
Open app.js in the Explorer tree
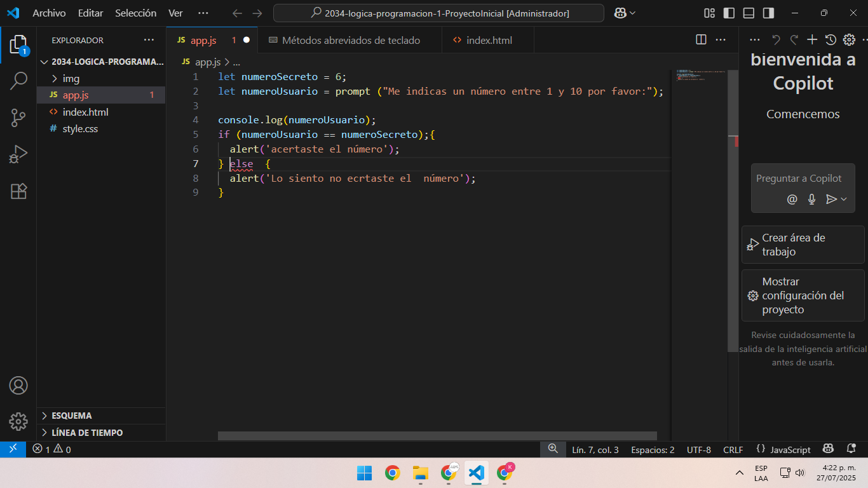pos(101,95)
